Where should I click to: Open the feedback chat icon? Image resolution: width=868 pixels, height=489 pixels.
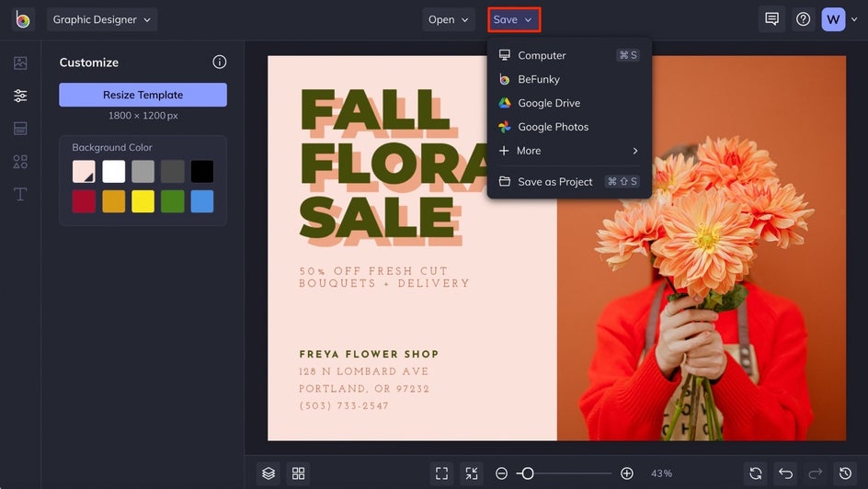pyautogui.click(x=771, y=19)
